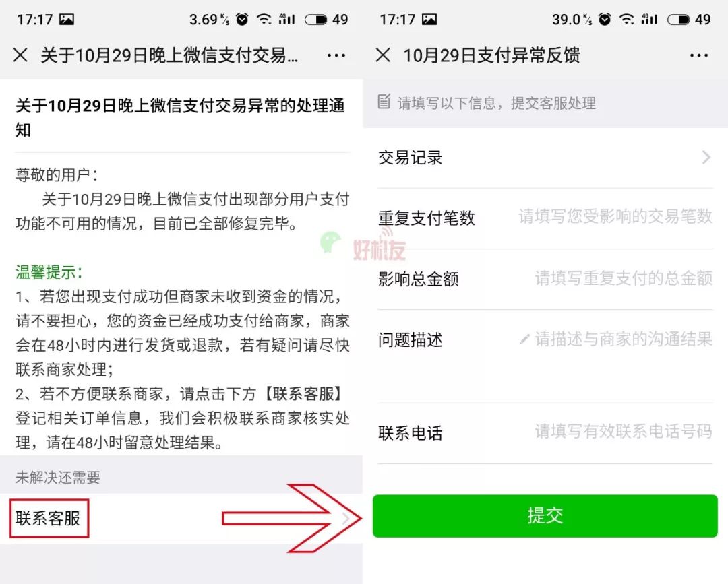Submit the form with green 提交 button
728x584 pixels.
click(x=545, y=516)
